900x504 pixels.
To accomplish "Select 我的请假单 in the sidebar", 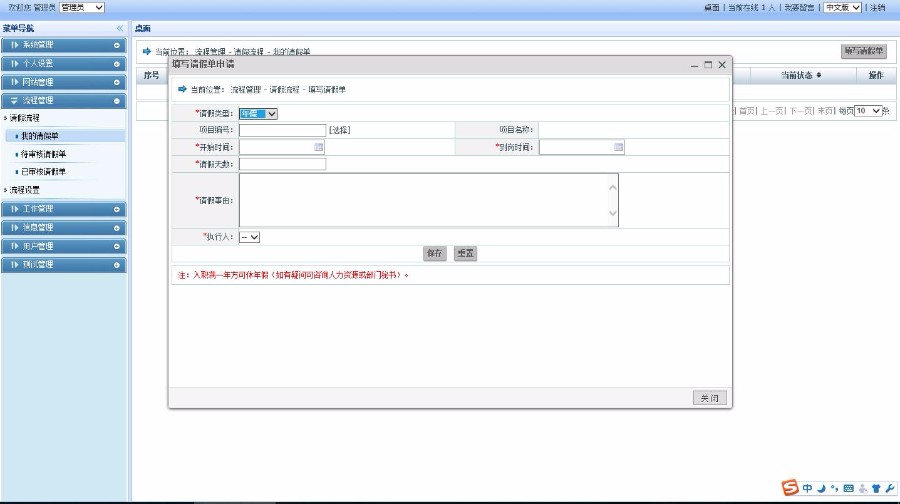I will (x=40, y=136).
